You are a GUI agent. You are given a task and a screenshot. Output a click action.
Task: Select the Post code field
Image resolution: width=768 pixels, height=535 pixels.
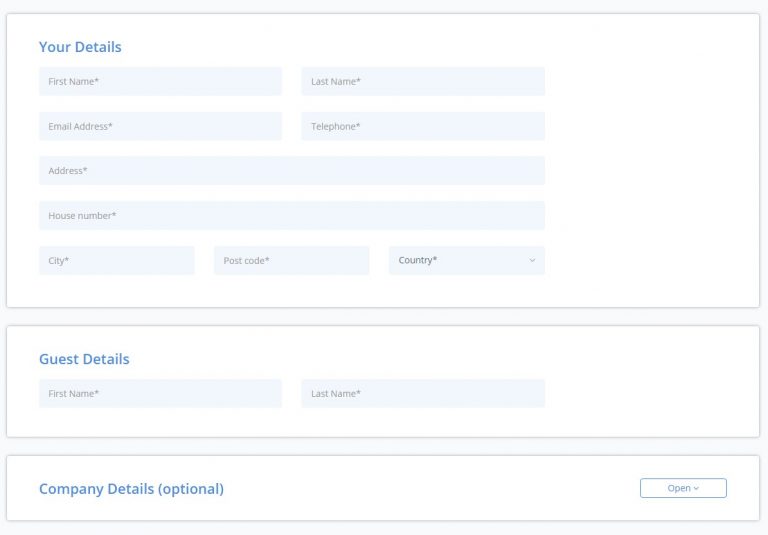[291, 260]
